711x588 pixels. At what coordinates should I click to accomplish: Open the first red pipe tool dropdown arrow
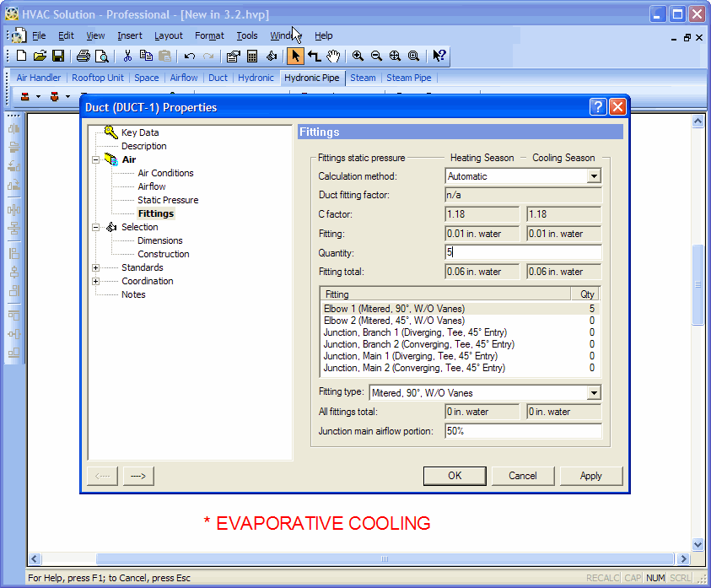pyautogui.click(x=38, y=97)
